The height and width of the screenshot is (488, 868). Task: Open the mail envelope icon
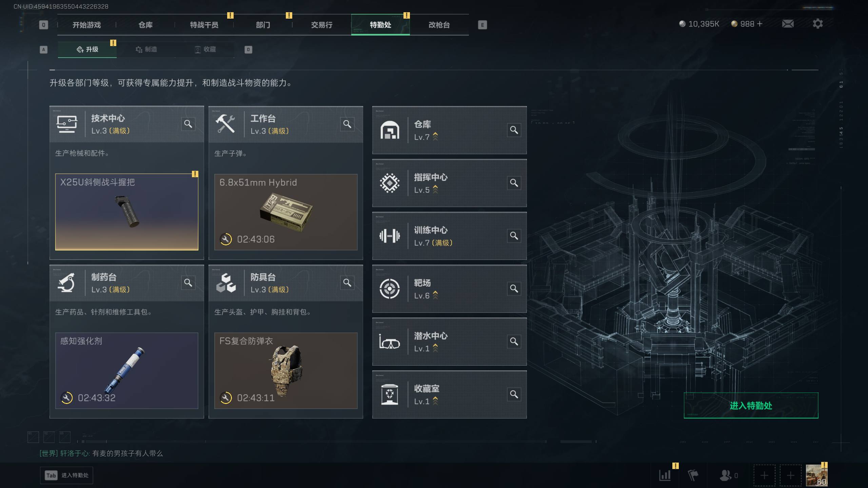coord(788,24)
